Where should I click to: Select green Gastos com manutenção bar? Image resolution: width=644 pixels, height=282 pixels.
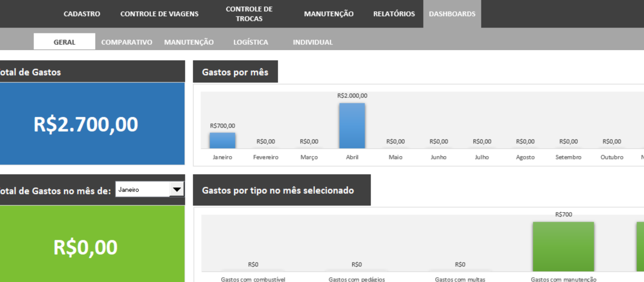(x=563, y=247)
